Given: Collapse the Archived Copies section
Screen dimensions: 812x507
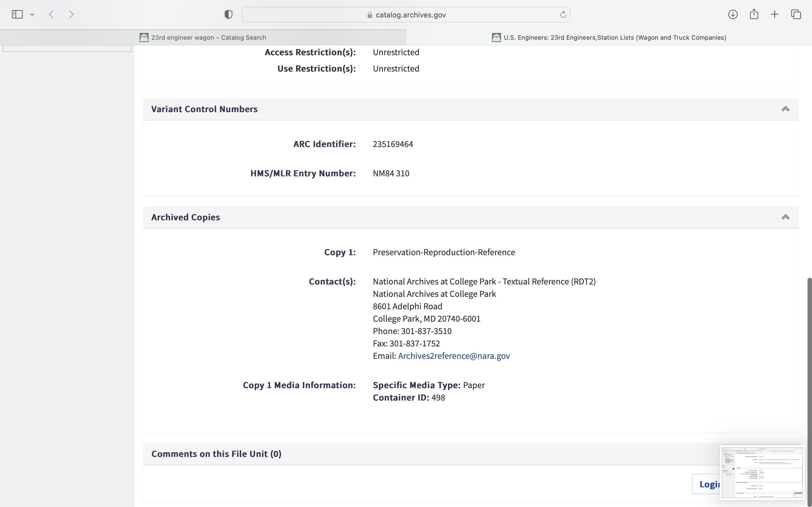Looking at the screenshot, I should [785, 217].
